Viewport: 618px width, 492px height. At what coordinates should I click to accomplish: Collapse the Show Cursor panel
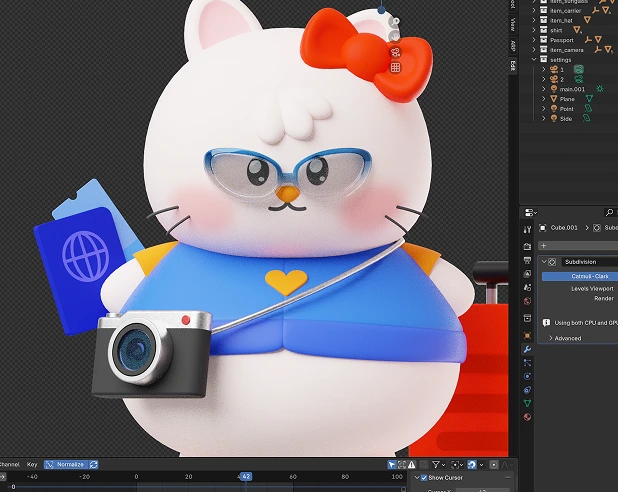pos(417,477)
